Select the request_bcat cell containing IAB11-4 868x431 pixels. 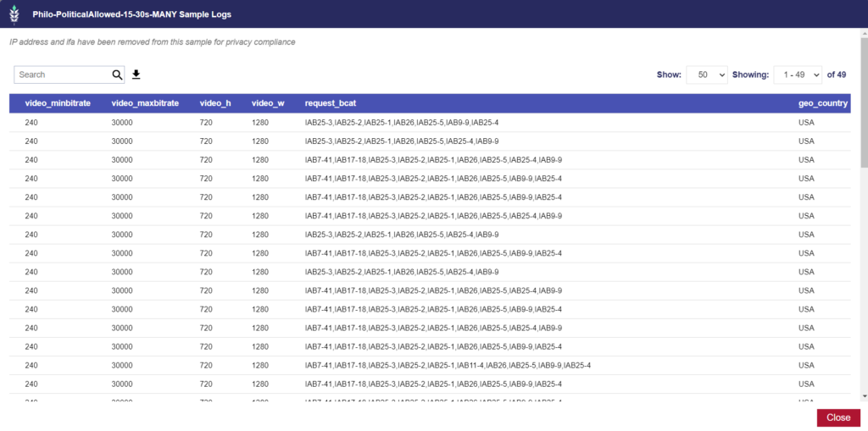pos(448,366)
